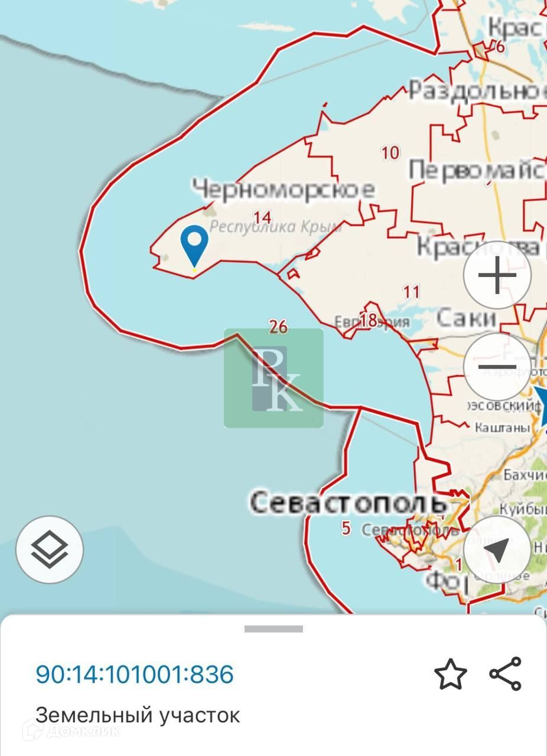The image size is (547, 756).
Task: Select Черноморское town label on map
Action: point(284,190)
